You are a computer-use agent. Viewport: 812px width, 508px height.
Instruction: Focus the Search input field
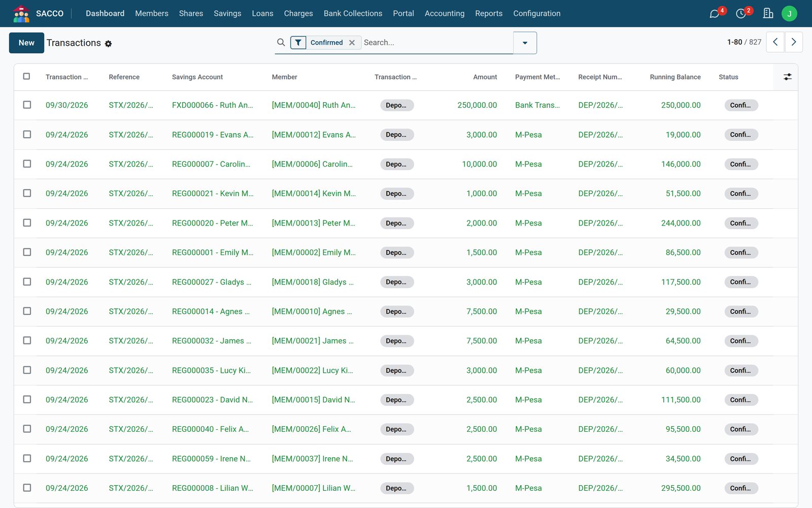436,43
